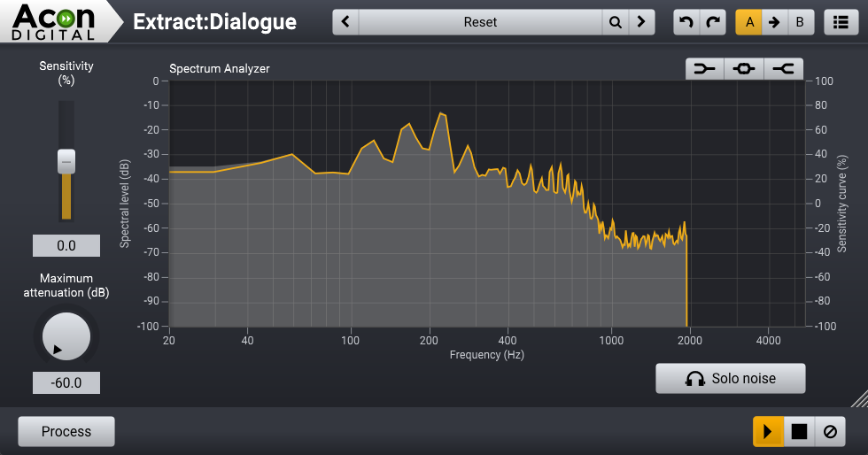The height and width of the screenshot is (455, 868).
Task: Click the Sensitivity value field 0.0
Action: click(66, 246)
